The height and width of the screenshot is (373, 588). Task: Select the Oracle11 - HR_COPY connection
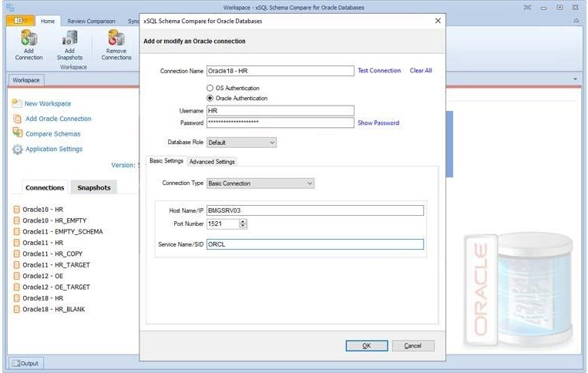(52, 254)
